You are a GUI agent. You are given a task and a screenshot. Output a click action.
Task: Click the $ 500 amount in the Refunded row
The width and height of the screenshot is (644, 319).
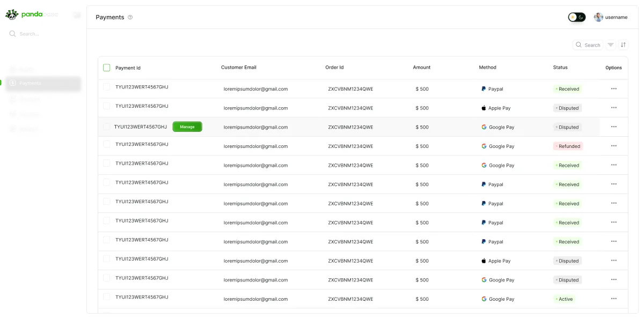pyautogui.click(x=422, y=146)
